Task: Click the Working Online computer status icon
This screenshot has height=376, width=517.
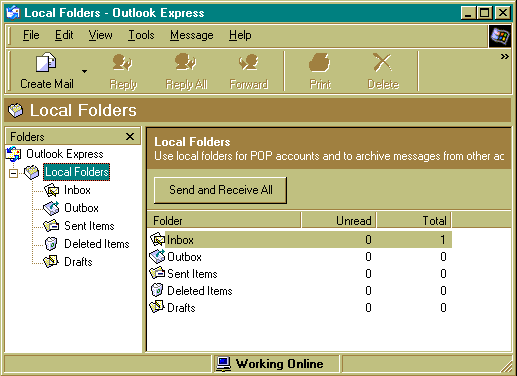Action: [224, 364]
